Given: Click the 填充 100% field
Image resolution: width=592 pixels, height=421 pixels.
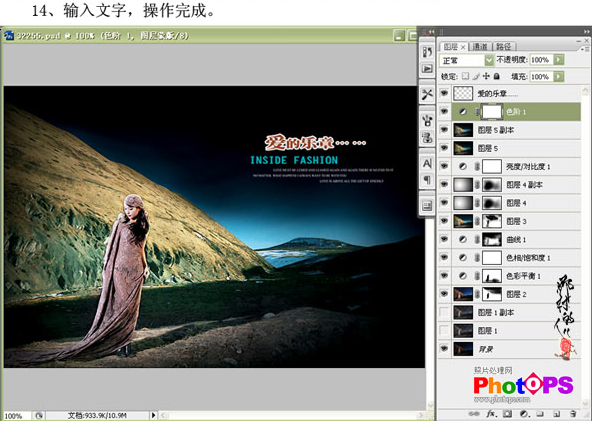Looking at the screenshot, I should [542, 77].
